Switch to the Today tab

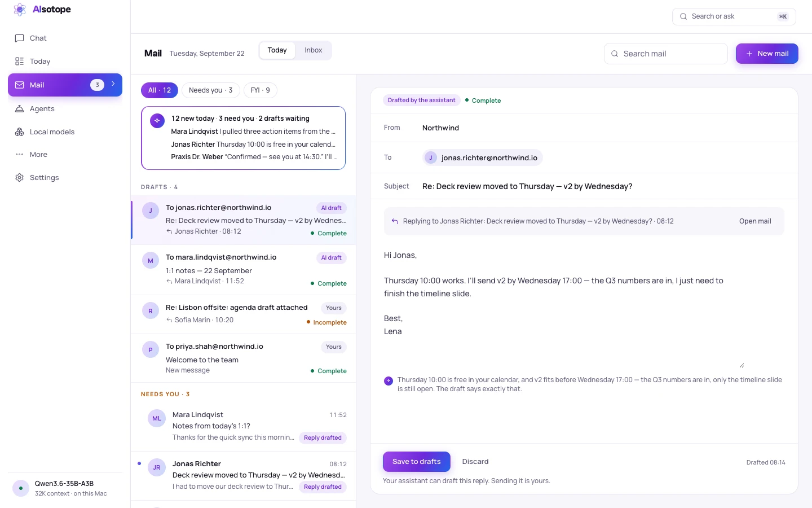277,50
